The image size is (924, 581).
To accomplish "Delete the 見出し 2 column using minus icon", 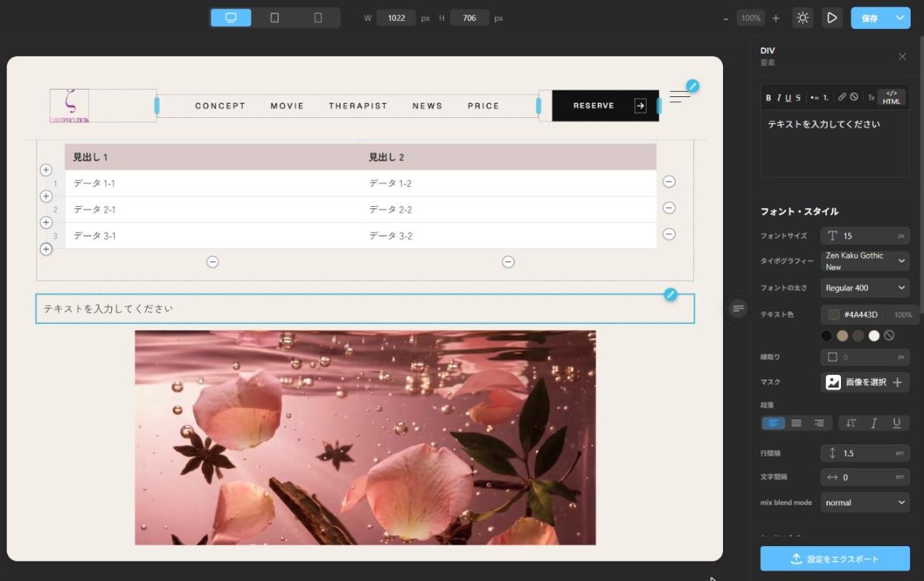I will [508, 262].
